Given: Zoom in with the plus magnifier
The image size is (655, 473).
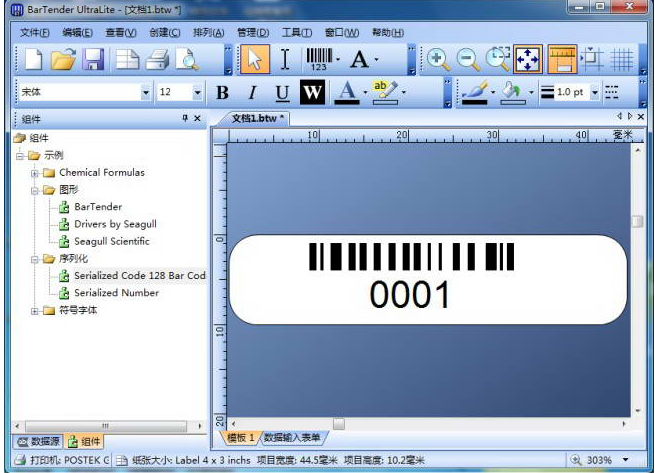Looking at the screenshot, I should pyautogui.click(x=438, y=59).
